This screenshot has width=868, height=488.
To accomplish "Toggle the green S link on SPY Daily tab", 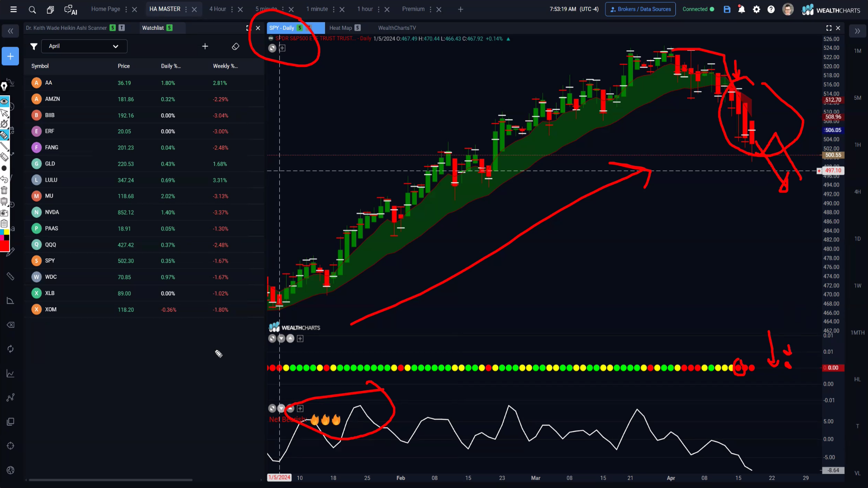I will (x=300, y=28).
